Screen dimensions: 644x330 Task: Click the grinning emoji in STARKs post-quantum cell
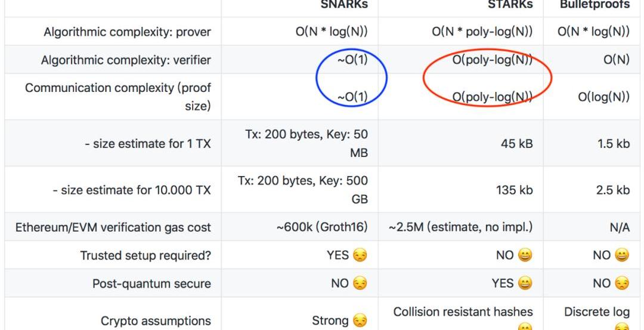(x=525, y=284)
